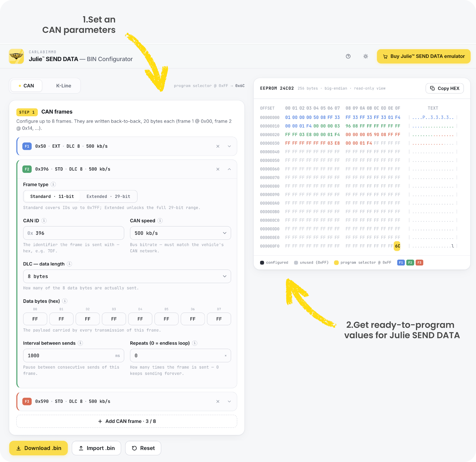Show info for CAN speed
This screenshot has width=476, height=462.
click(160, 221)
